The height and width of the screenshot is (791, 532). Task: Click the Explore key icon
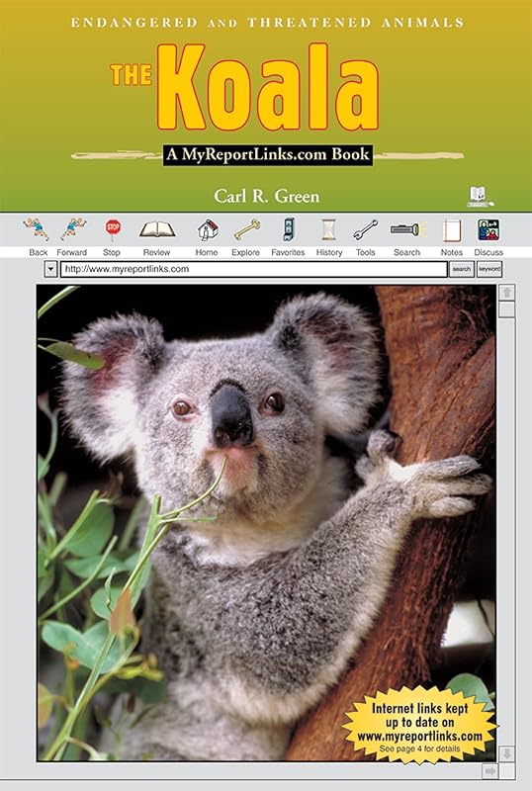click(247, 230)
